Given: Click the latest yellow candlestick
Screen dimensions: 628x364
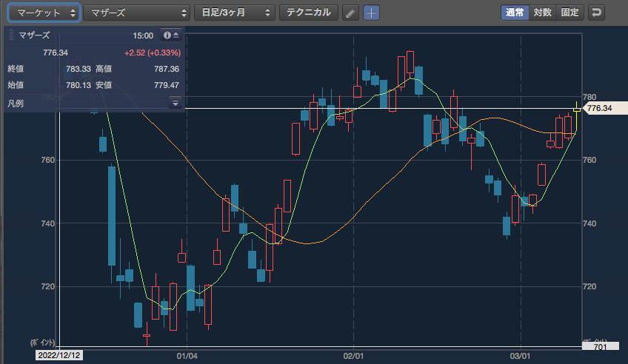Looking at the screenshot, I should pyautogui.click(x=577, y=117).
